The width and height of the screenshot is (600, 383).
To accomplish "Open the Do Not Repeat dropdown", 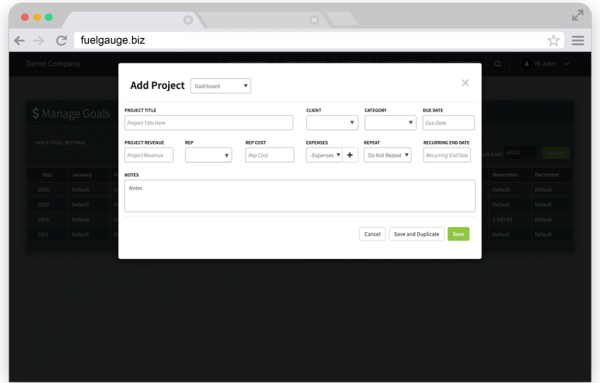I will pyautogui.click(x=388, y=155).
